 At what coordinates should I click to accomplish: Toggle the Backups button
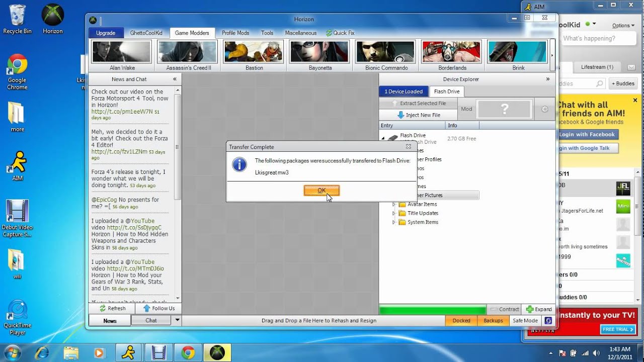(493, 320)
